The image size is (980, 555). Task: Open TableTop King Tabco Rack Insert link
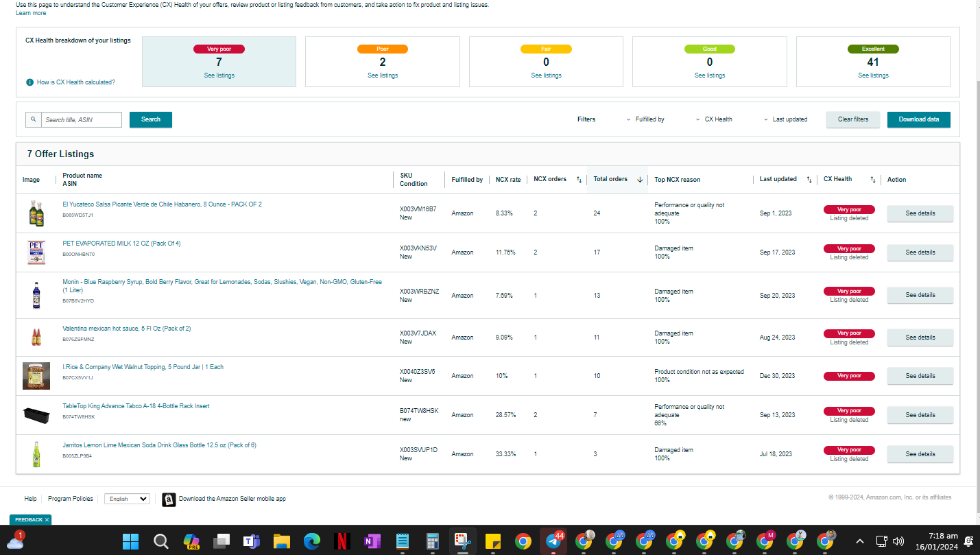click(136, 406)
